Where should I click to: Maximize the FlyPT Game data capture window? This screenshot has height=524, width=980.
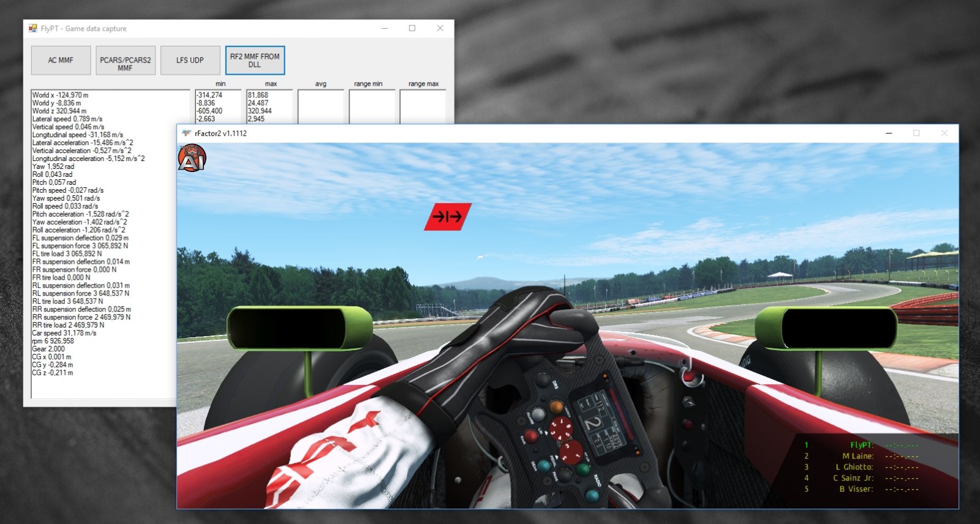coord(412,28)
